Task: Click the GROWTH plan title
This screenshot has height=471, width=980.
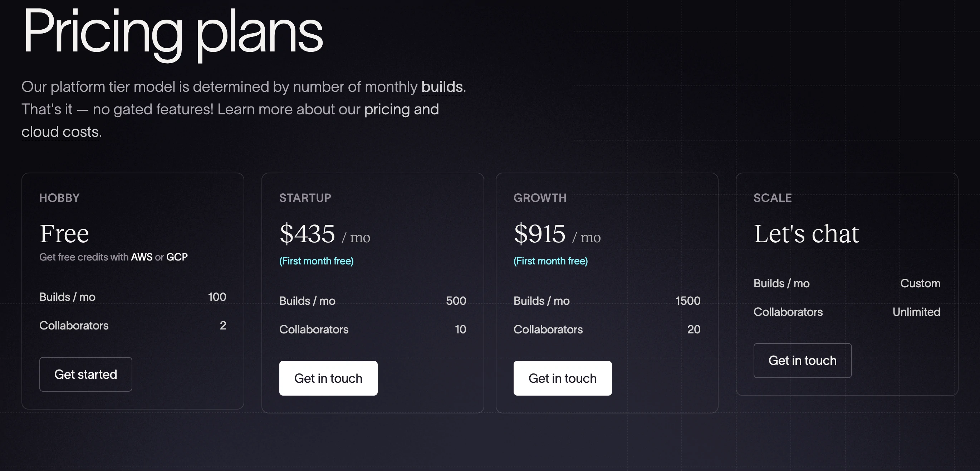Action: coord(539,198)
